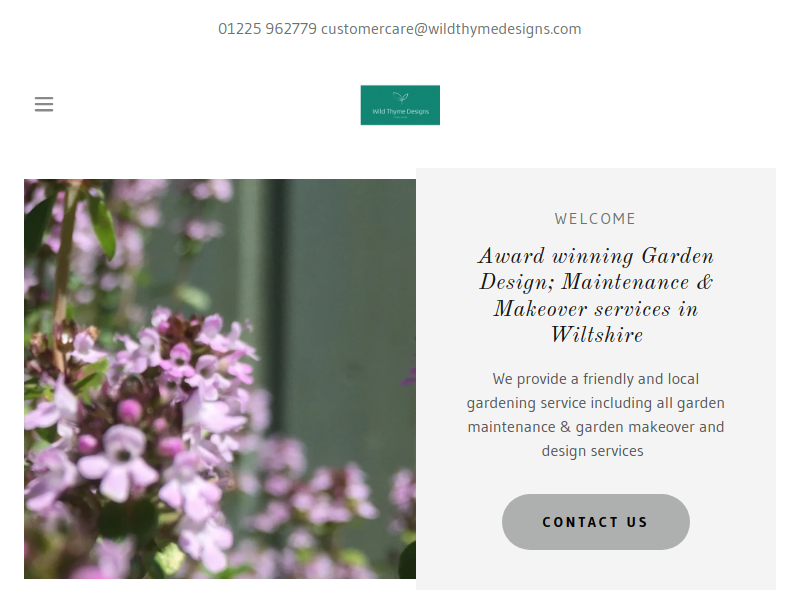The width and height of the screenshot is (800, 600).
Task: Click the 'design services' text line
Action: (592, 451)
